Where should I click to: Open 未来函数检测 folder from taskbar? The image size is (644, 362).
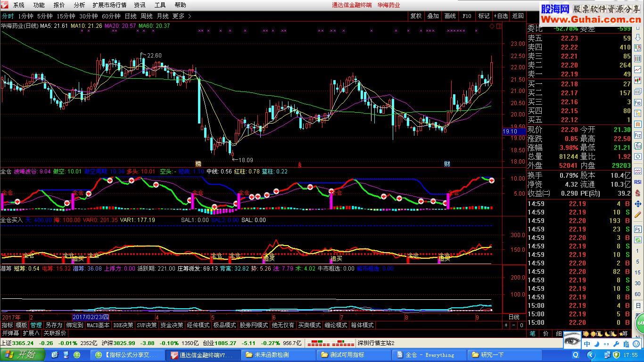278,355
